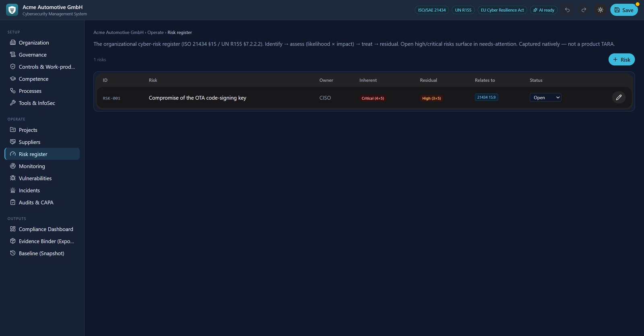
Task: Click the CISO owner cell
Action: (325, 98)
